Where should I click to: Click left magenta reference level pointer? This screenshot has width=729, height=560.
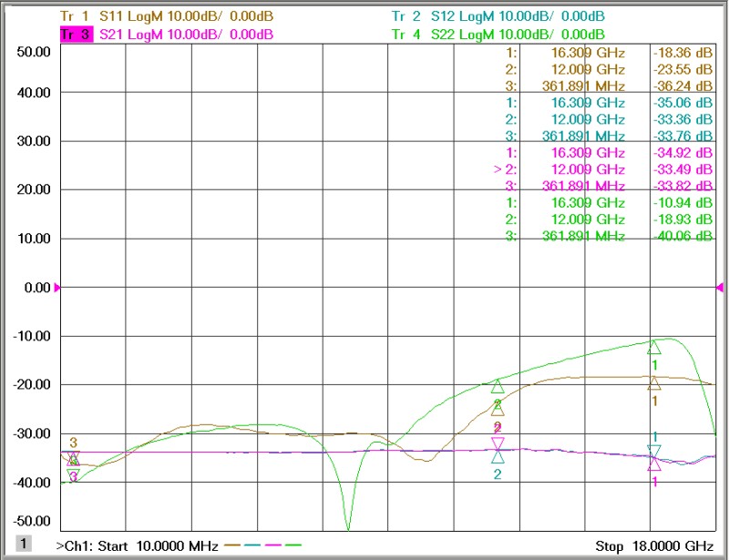coord(58,288)
